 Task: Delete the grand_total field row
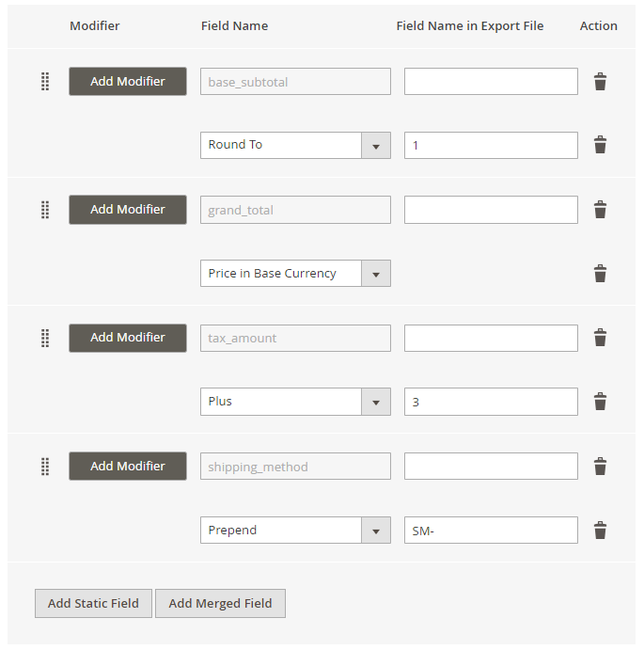(600, 210)
